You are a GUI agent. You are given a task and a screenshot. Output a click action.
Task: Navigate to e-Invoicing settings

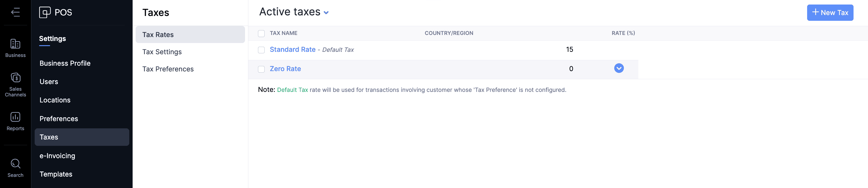(x=57, y=156)
